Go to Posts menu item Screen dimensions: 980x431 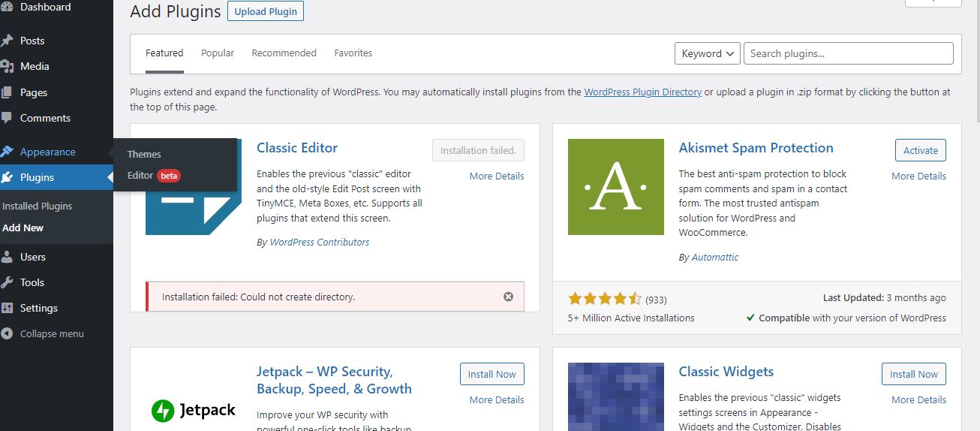[x=32, y=41]
